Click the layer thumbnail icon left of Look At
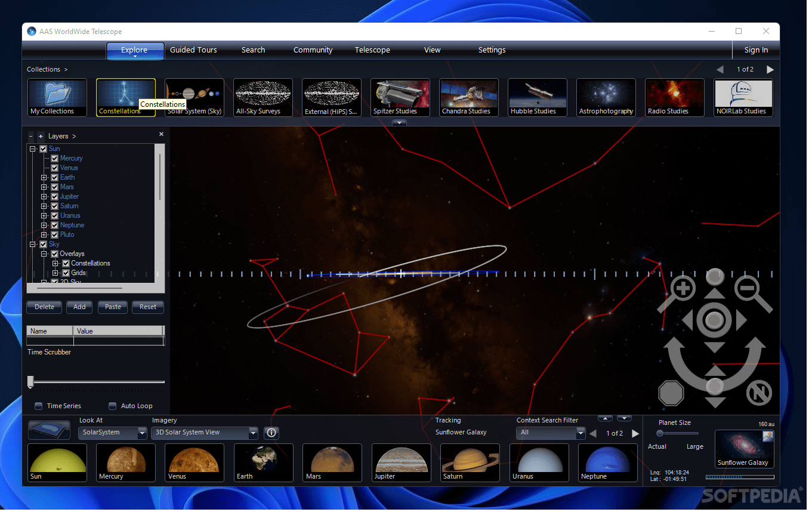The width and height of the screenshot is (812, 512). pos(50,430)
